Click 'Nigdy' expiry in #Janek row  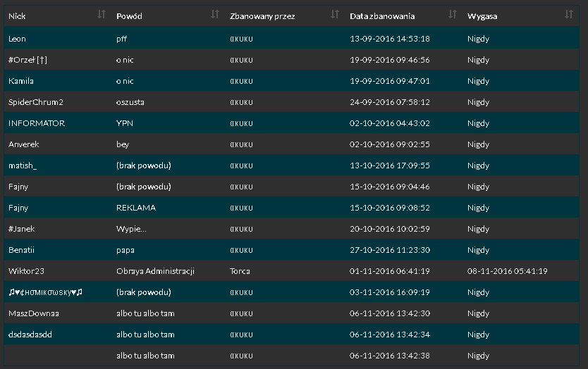point(478,230)
